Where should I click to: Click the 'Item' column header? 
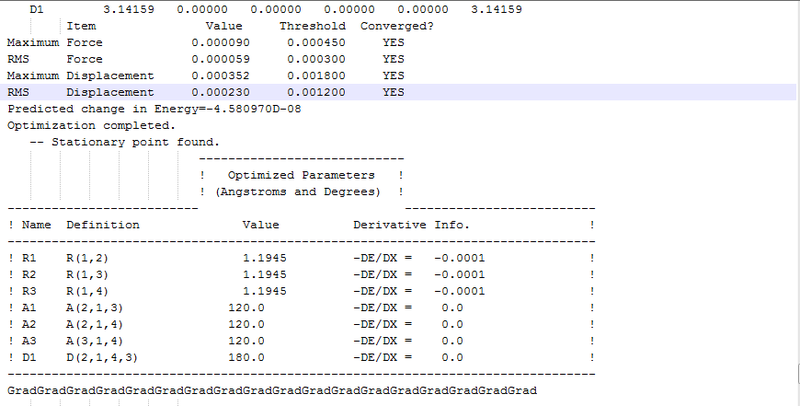tap(81, 26)
